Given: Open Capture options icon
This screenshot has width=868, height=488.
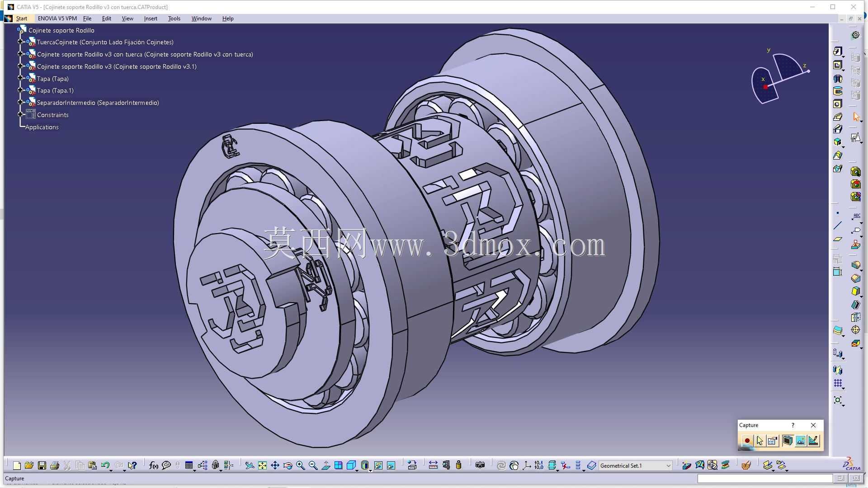Looking at the screenshot, I should (773, 441).
